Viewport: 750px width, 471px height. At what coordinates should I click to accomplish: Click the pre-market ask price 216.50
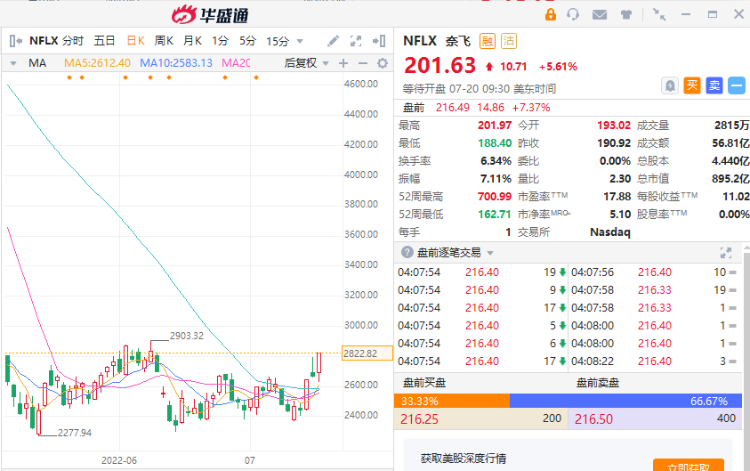[593, 419]
